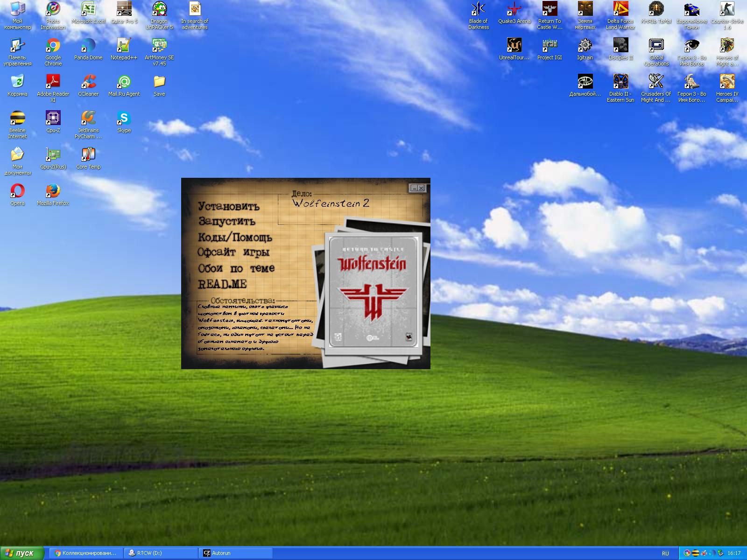The width and height of the screenshot is (747, 560).
Task: Click the system tray clock 16:17
Action: click(x=734, y=553)
